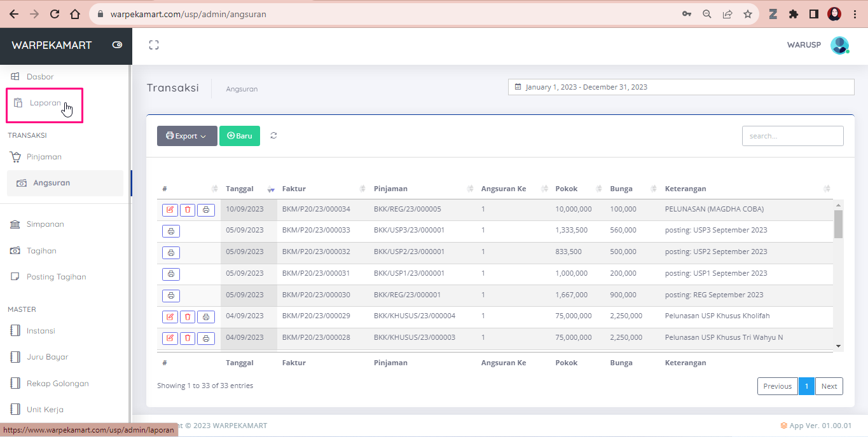Click the saved password key icon
This screenshot has height=437, width=868.
point(687,14)
